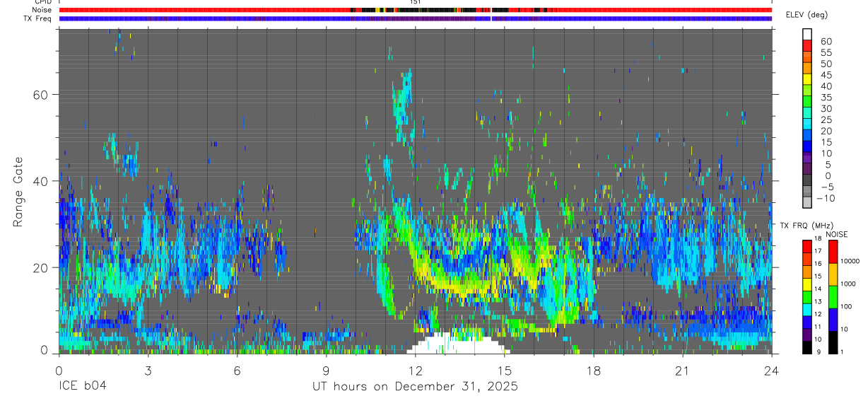Click the blue TX Freq status bar

(x=415, y=18)
